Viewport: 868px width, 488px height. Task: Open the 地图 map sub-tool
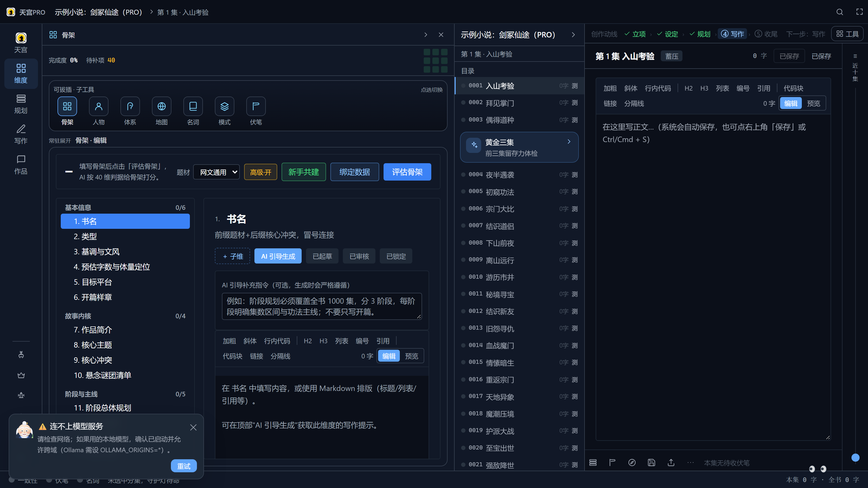[x=161, y=106]
